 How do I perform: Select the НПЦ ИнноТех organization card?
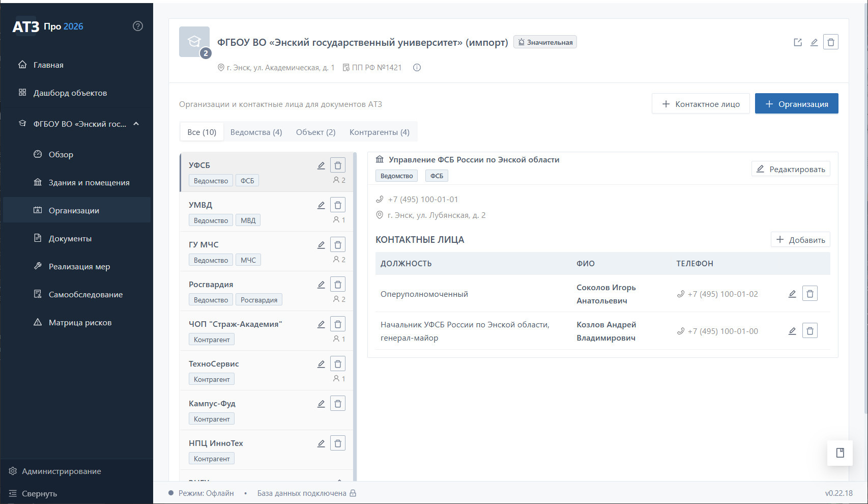click(267, 450)
